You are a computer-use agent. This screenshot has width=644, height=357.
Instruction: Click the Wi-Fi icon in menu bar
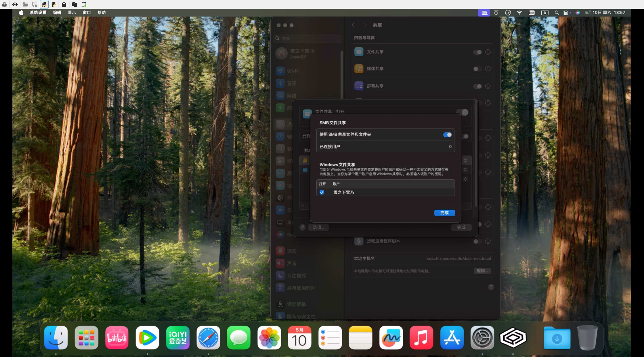coord(519,13)
